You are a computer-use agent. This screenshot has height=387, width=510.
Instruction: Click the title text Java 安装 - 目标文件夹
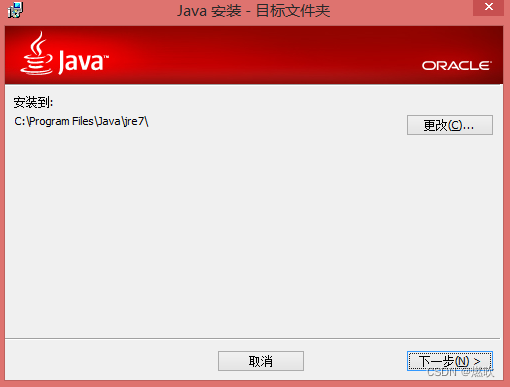(x=253, y=11)
